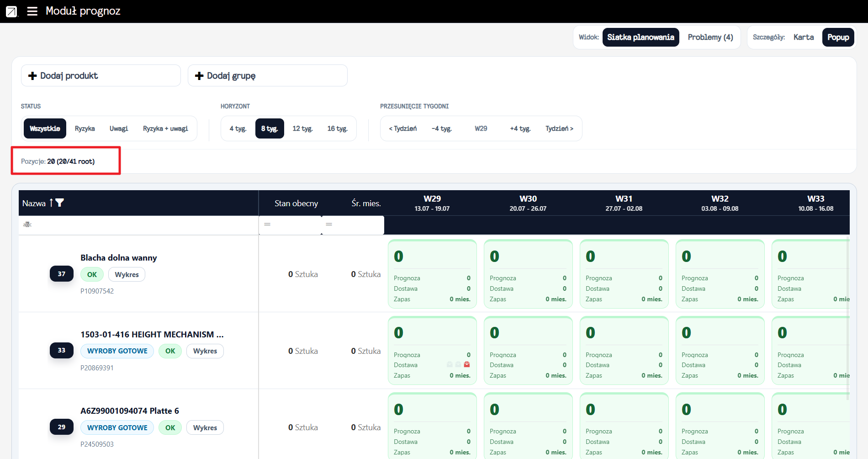Click the abc text filter icon under Nazwa
The height and width of the screenshot is (459, 868).
click(x=27, y=224)
